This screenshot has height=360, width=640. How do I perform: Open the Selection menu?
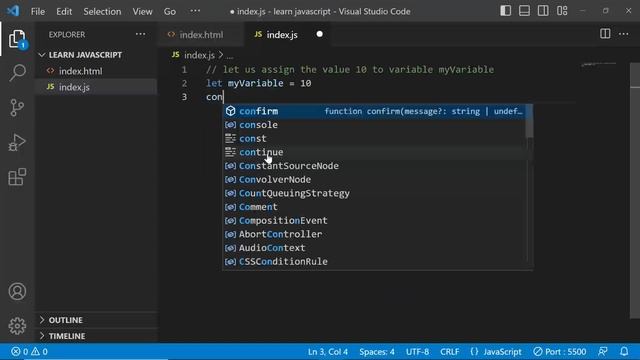click(x=102, y=11)
